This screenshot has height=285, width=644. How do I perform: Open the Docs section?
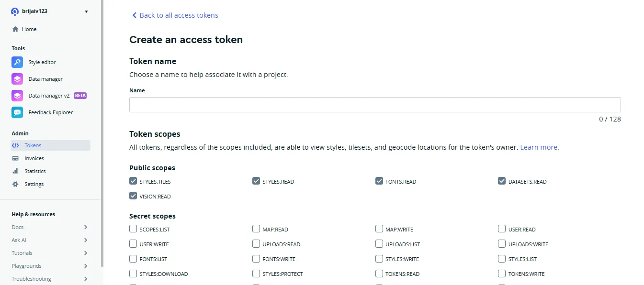coord(17,227)
